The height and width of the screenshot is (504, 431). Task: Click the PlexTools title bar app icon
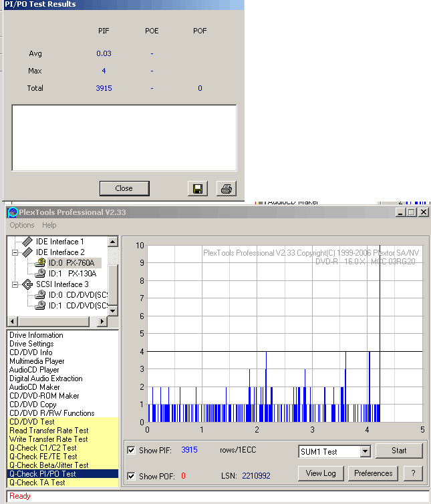click(12, 212)
